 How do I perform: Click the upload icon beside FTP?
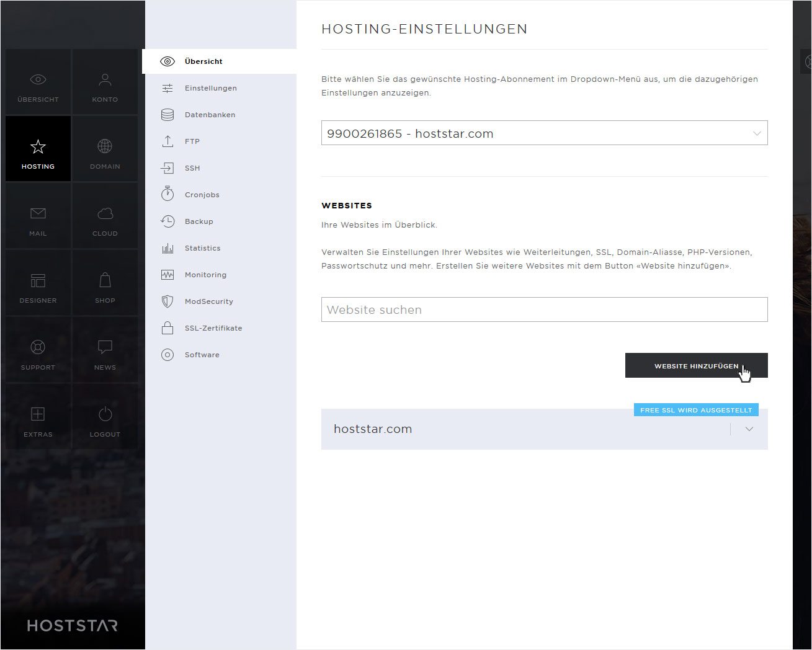(x=167, y=141)
